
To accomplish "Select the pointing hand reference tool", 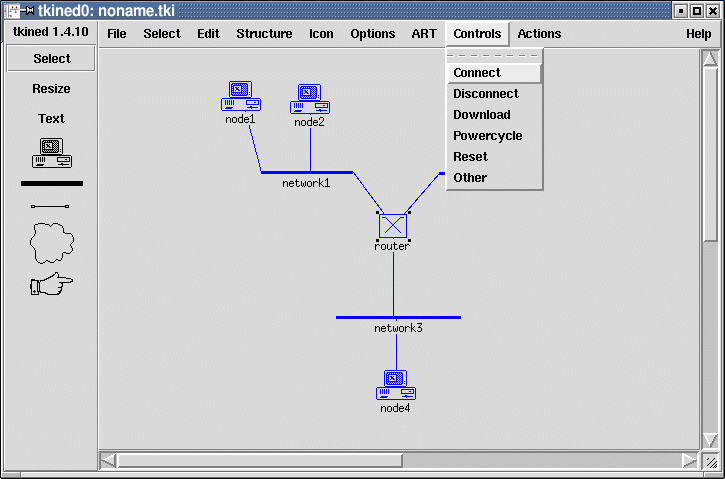I will point(52,286).
